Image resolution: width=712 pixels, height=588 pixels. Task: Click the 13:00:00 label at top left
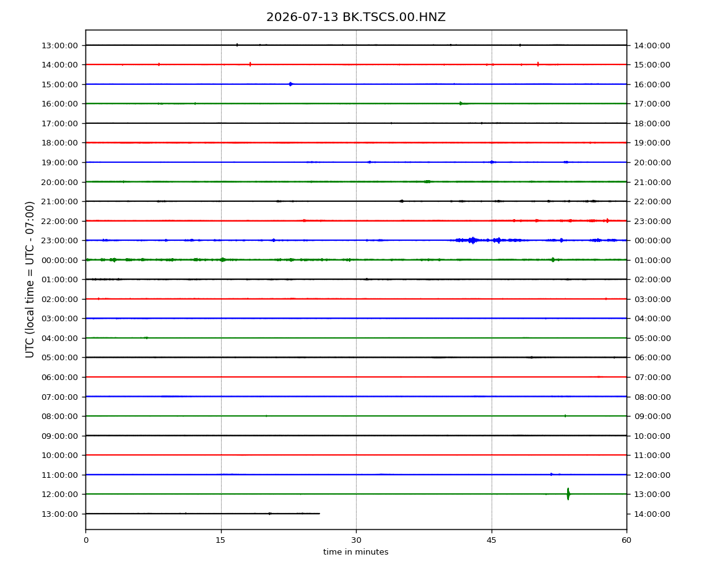tap(59, 45)
